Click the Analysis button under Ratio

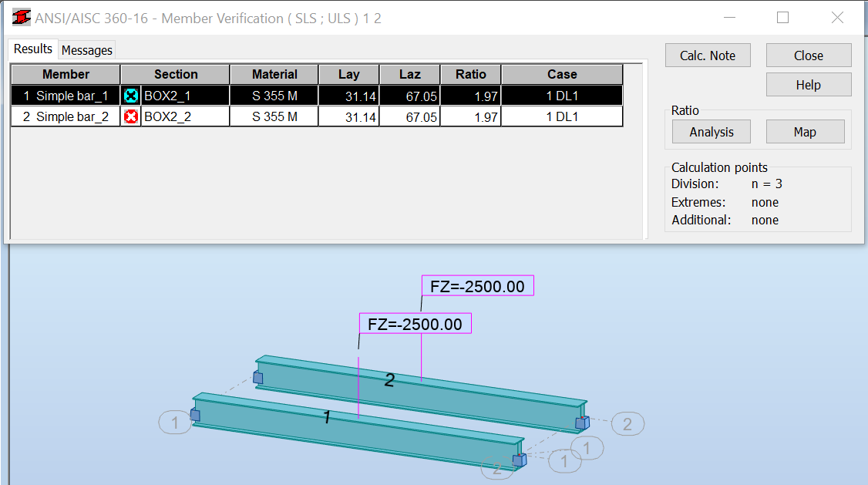tap(711, 131)
